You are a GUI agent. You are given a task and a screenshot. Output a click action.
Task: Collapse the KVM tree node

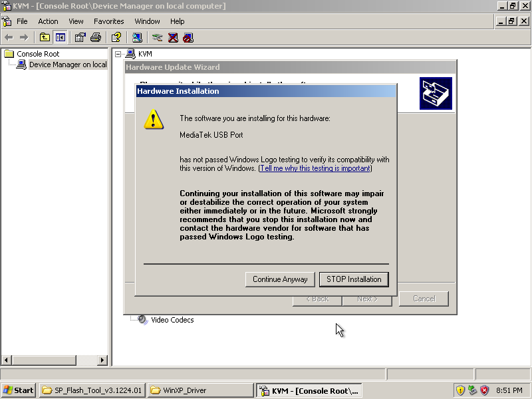tap(118, 54)
